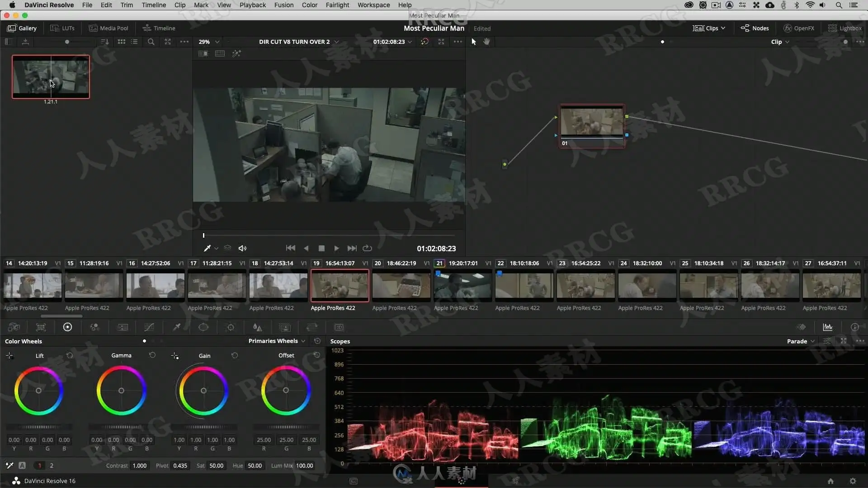Open the Workspace menu
This screenshot has height=488, width=868.
tap(374, 5)
